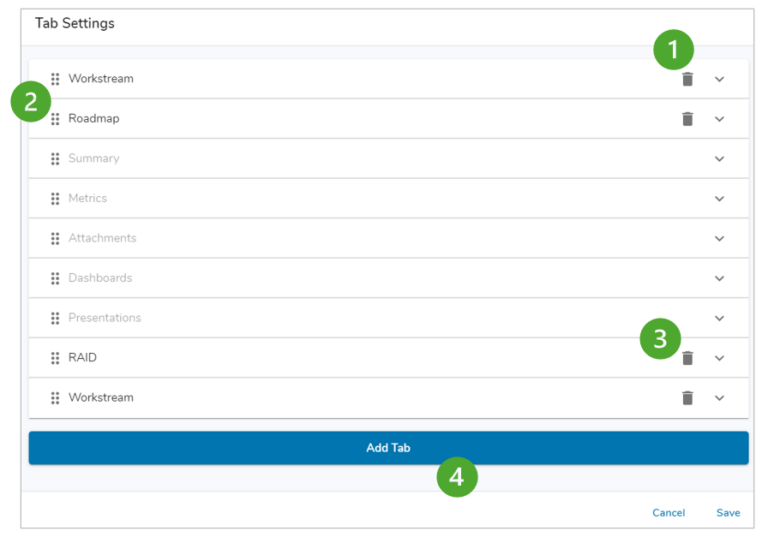The width and height of the screenshot is (768, 537).
Task: Select the RAID label text
Action: [82, 358]
